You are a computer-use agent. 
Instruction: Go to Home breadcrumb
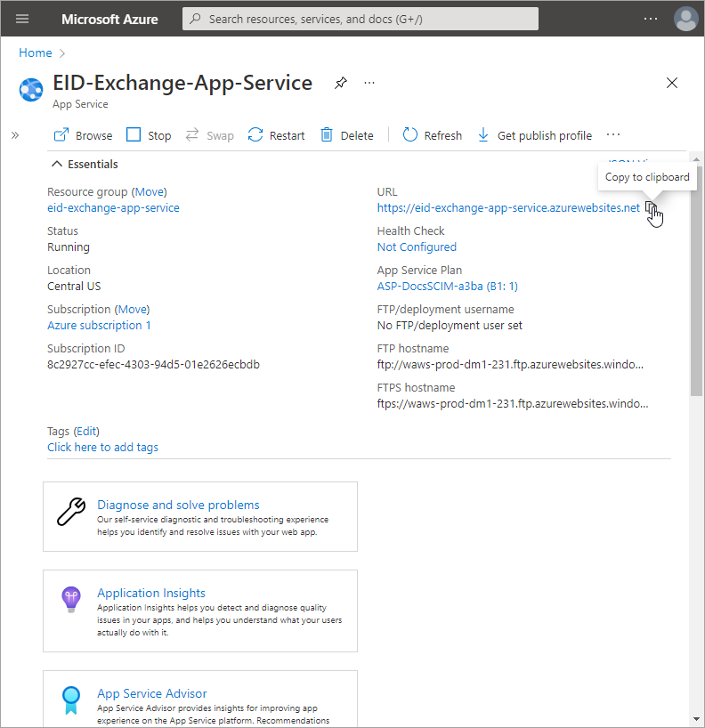[36, 53]
